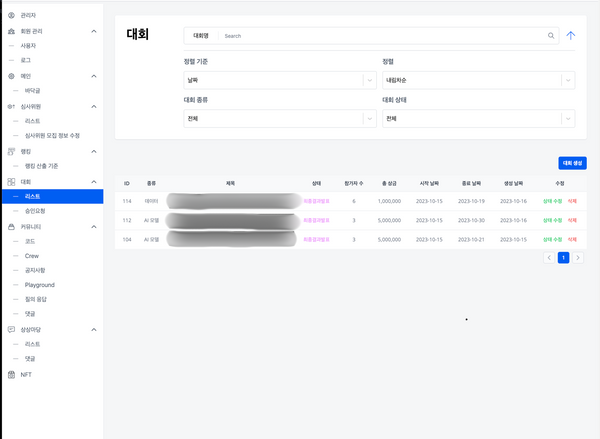Viewport: 600px width, 439px height.
Task: Click the 대회 생성 button
Action: tap(572, 163)
